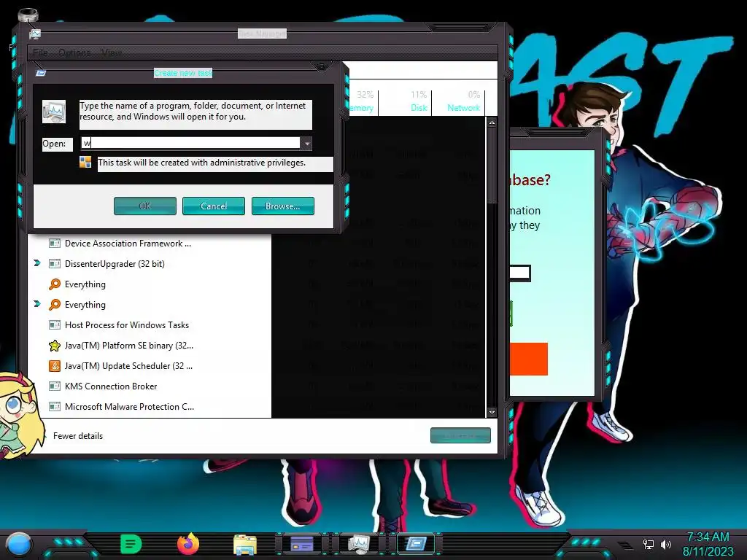Select Java(TM) Platform SE binary row
This screenshot has width=747, height=560.
[x=150, y=346]
